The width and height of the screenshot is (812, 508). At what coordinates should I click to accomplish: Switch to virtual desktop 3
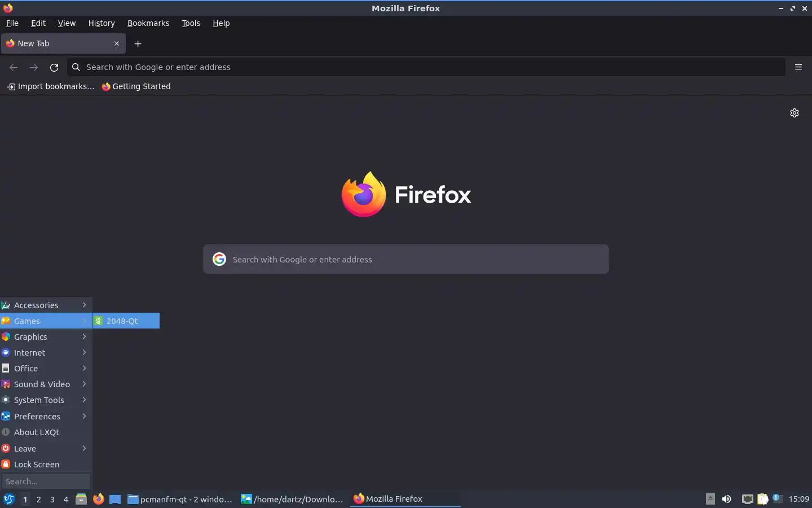click(x=52, y=499)
